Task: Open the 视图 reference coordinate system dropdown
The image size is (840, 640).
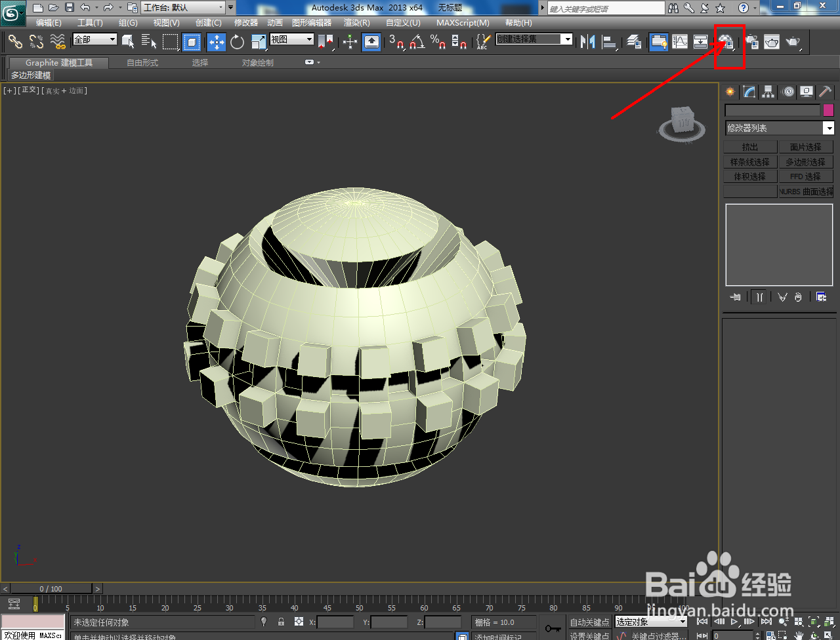Action: [x=291, y=39]
